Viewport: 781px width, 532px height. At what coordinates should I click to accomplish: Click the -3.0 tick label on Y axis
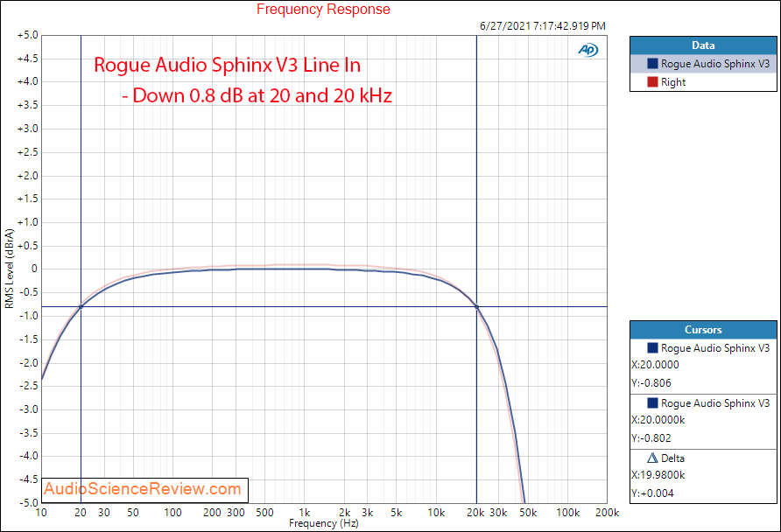(28, 409)
